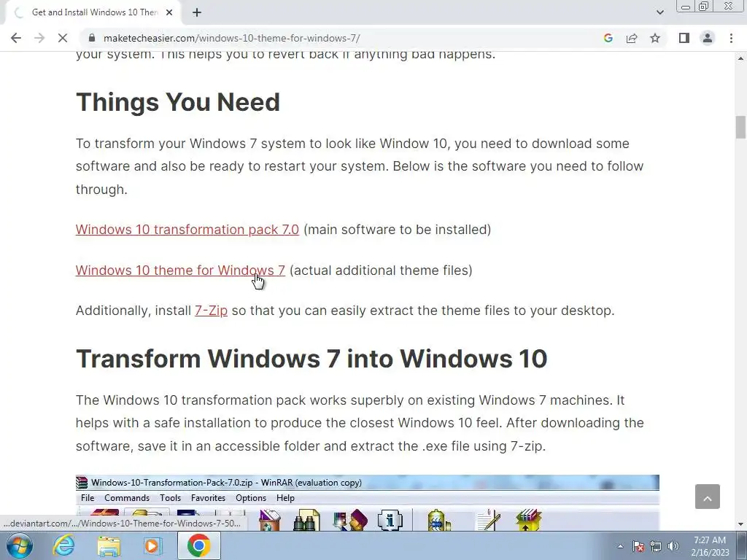Click the WinRAR screenshot image

(x=368, y=502)
